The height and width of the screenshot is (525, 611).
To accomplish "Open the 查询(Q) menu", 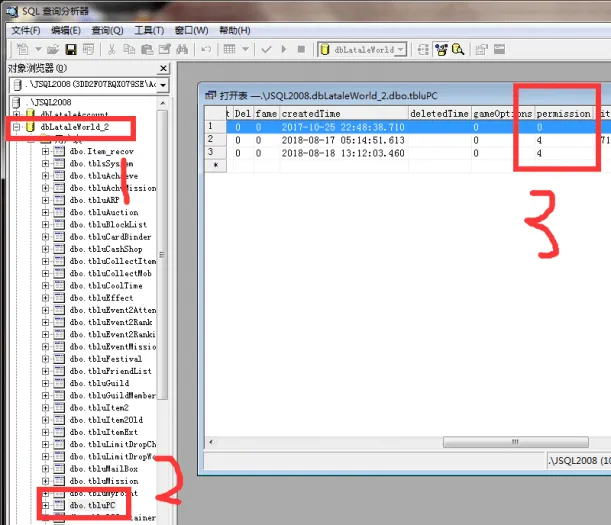I will tap(108, 30).
